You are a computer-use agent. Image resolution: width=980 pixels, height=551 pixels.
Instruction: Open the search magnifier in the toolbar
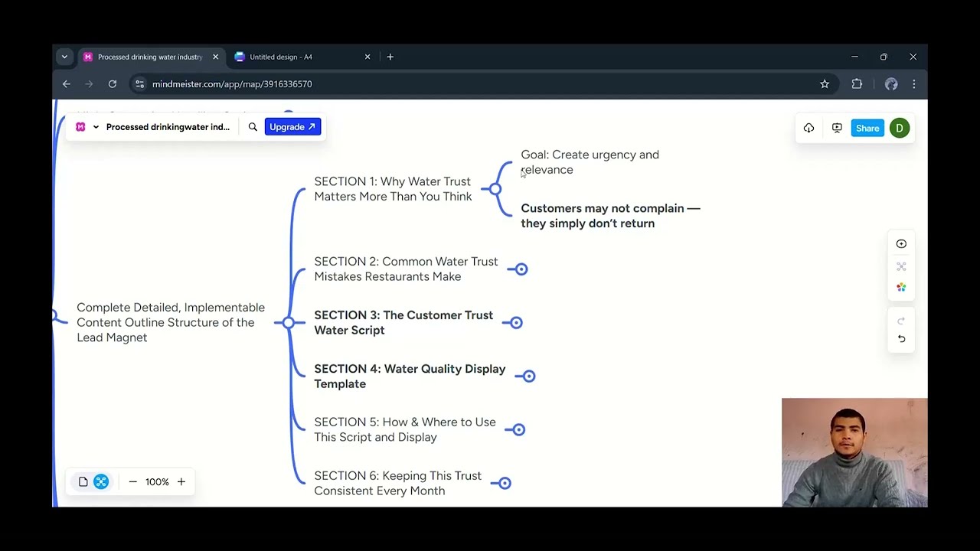click(253, 127)
